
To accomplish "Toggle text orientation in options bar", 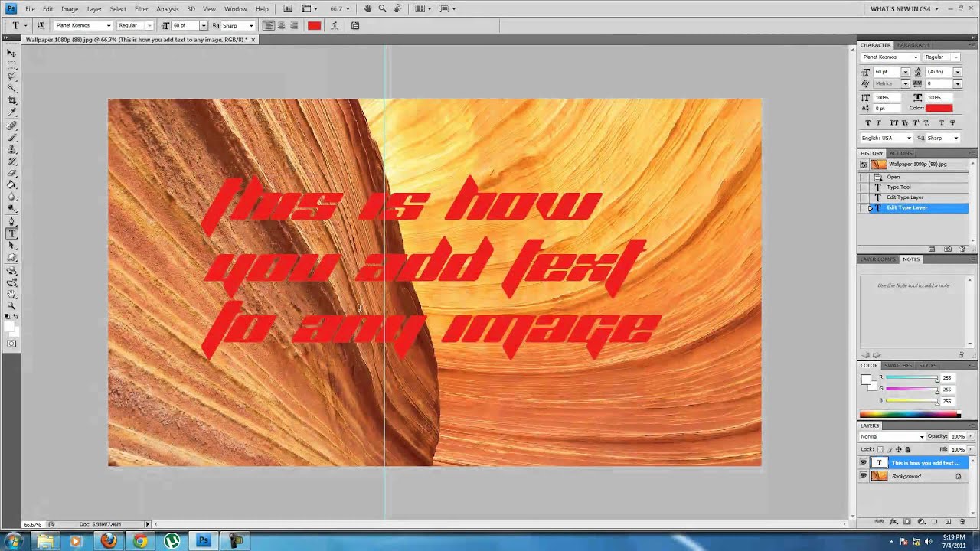I will coord(41,25).
